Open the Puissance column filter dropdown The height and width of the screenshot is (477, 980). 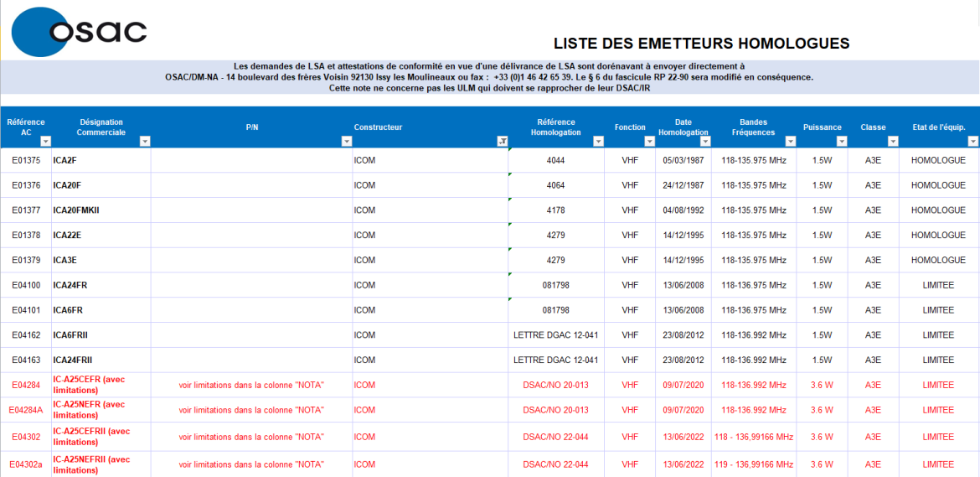point(842,142)
